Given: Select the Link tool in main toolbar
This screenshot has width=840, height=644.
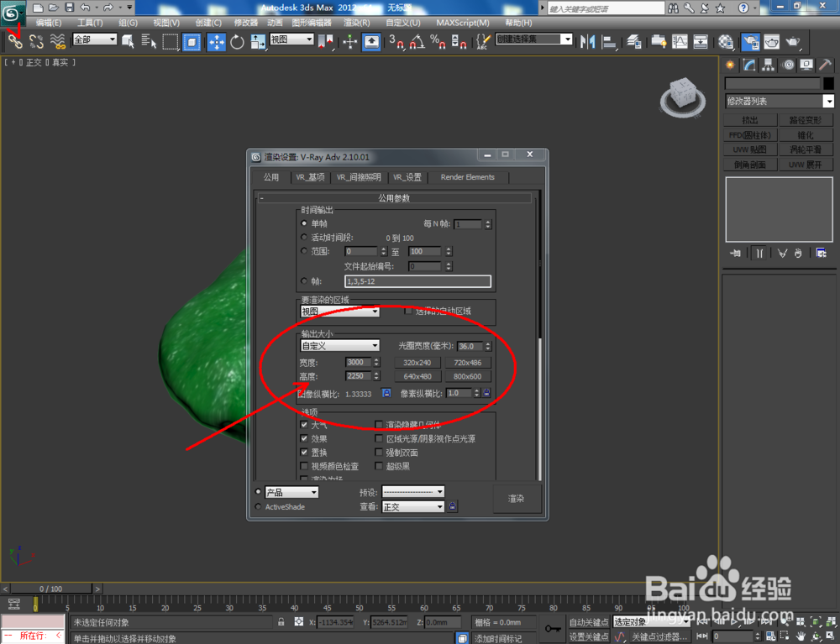Looking at the screenshot, I should [14, 41].
